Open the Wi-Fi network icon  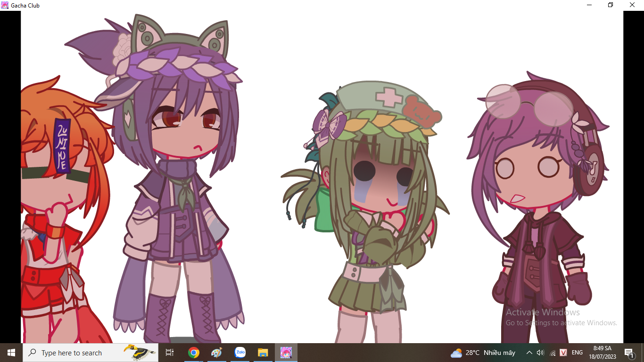pyautogui.click(x=552, y=353)
